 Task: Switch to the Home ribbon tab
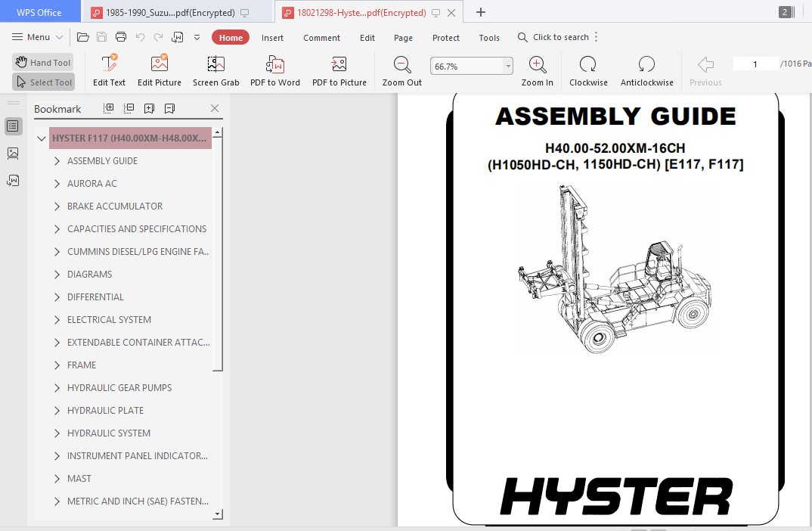point(231,37)
